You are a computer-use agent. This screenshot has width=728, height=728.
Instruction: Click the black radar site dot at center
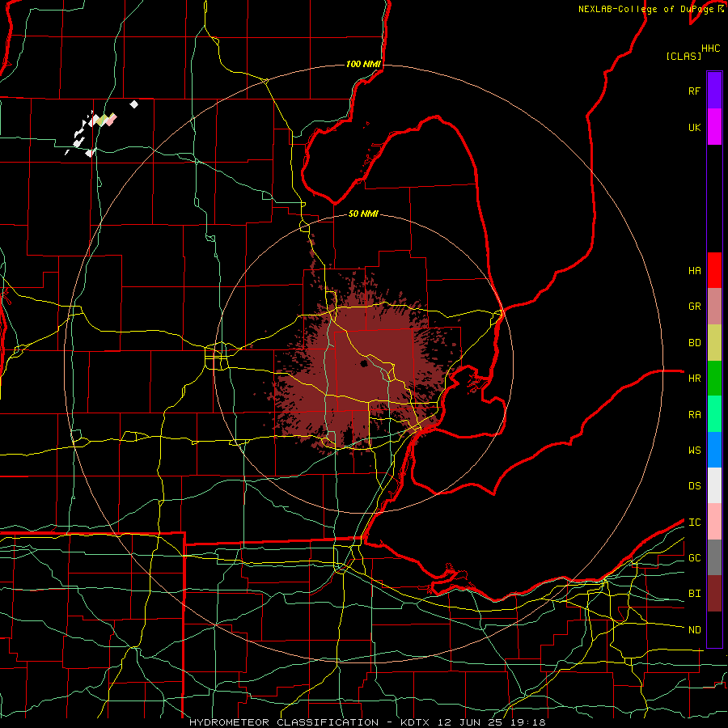pos(364,363)
